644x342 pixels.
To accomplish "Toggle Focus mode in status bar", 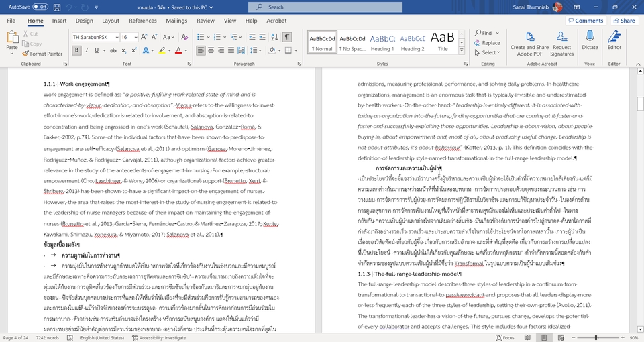I will tap(506, 337).
